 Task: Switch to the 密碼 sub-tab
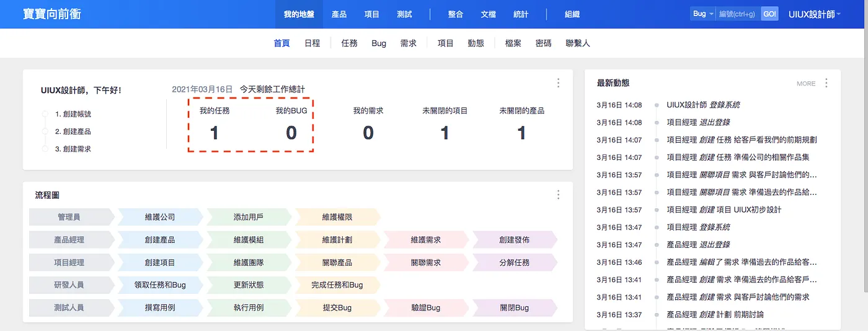[544, 43]
